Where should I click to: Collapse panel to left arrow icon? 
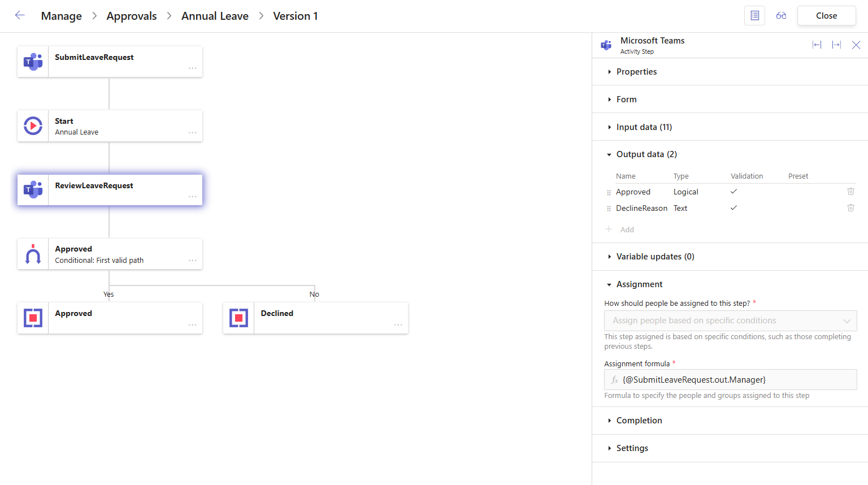click(x=817, y=45)
